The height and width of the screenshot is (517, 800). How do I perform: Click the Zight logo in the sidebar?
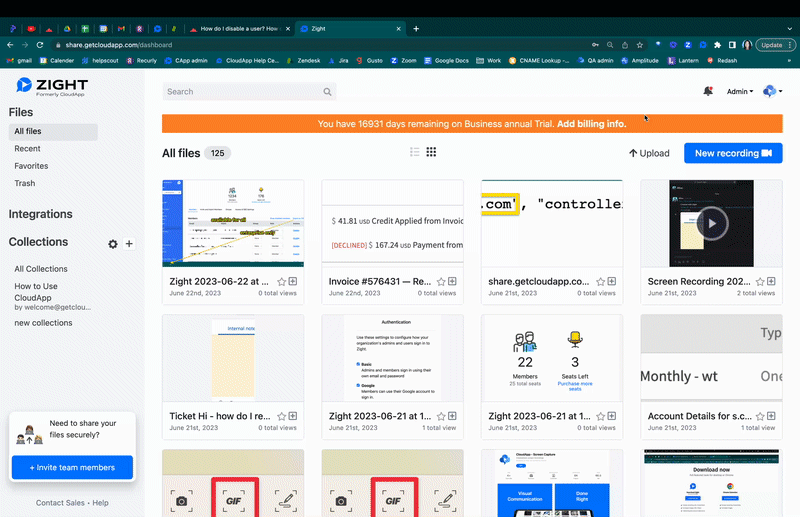pyautogui.click(x=52, y=86)
